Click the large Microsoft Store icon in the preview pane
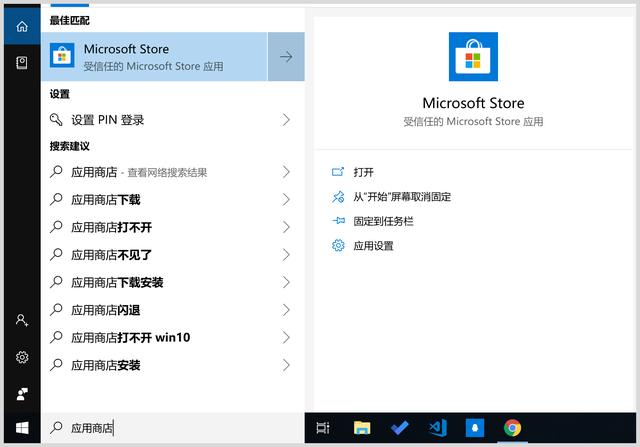 pyautogui.click(x=473, y=57)
